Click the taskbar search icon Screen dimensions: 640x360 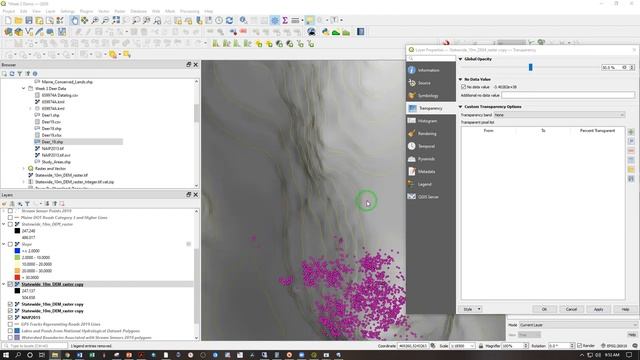pyautogui.click(x=18, y=355)
